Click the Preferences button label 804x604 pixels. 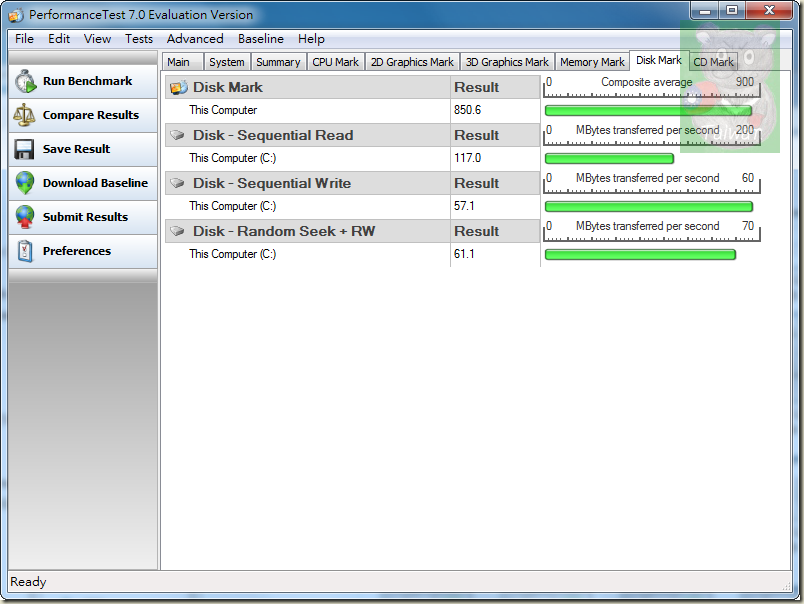point(77,251)
